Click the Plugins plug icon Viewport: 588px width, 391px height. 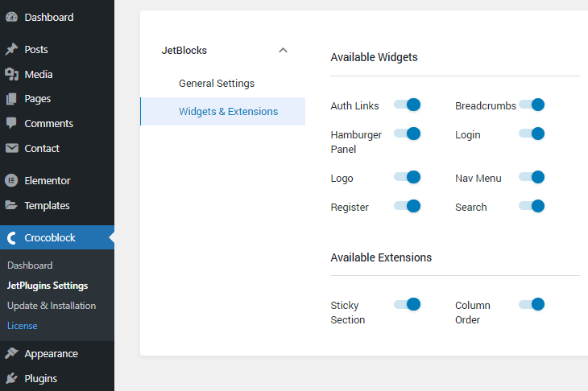point(11,378)
